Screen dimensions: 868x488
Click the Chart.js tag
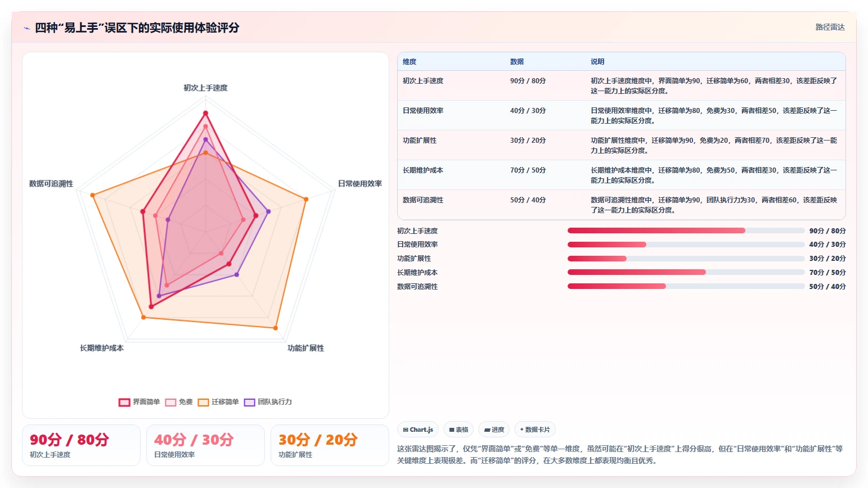click(418, 430)
